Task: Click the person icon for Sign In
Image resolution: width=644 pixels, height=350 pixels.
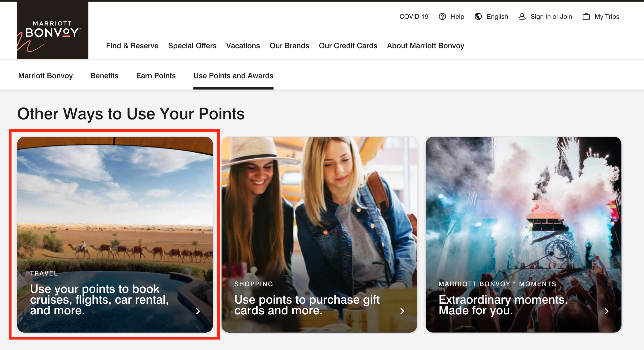Action: [x=522, y=17]
